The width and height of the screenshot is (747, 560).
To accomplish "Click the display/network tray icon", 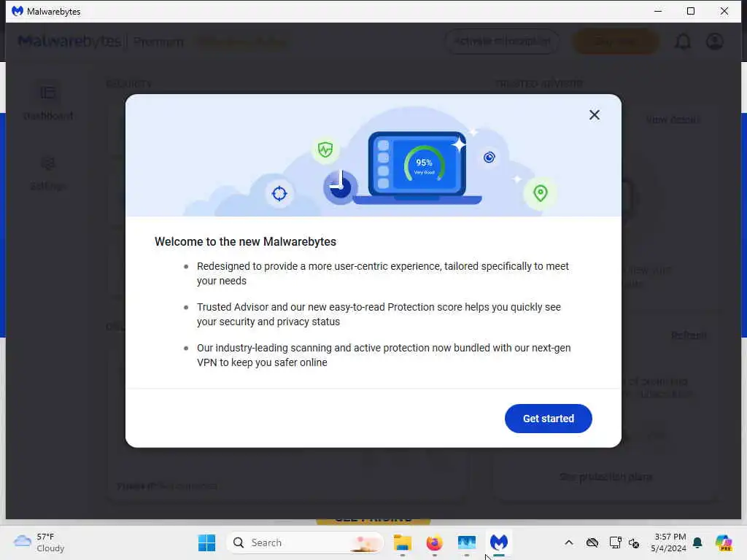I will pos(615,542).
